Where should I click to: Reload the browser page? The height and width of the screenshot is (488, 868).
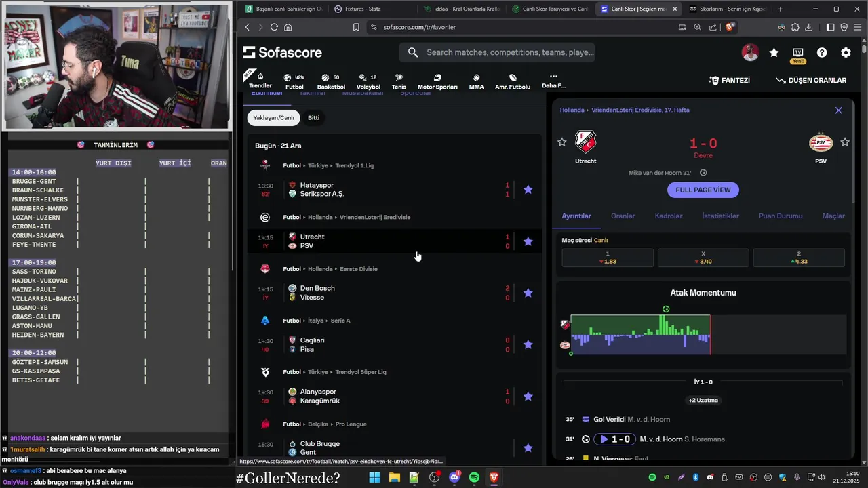tap(274, 27)
